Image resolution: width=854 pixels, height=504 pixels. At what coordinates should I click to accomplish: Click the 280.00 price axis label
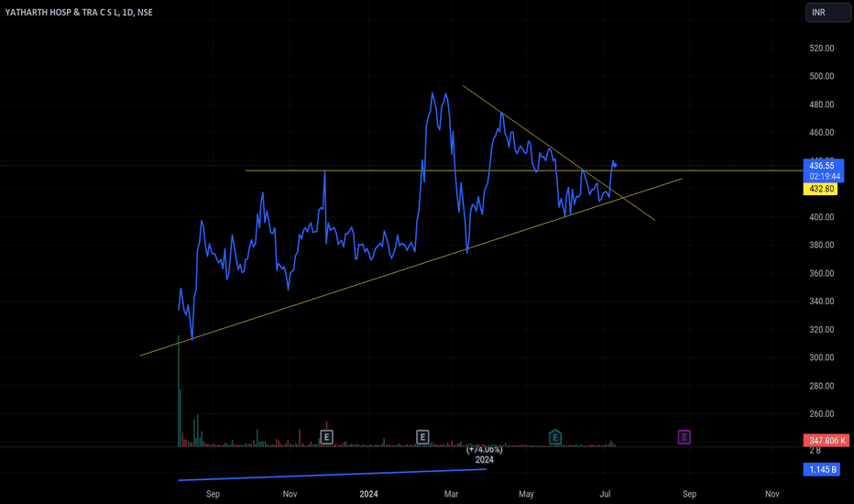pos(821,386)
